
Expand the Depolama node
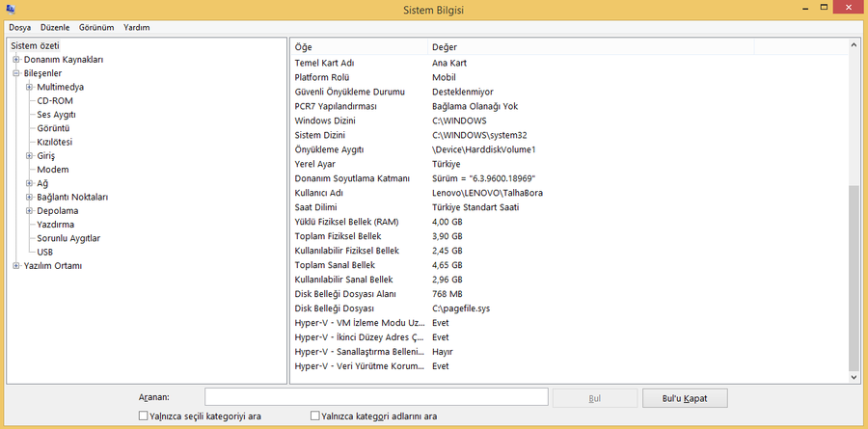point(29,211)
